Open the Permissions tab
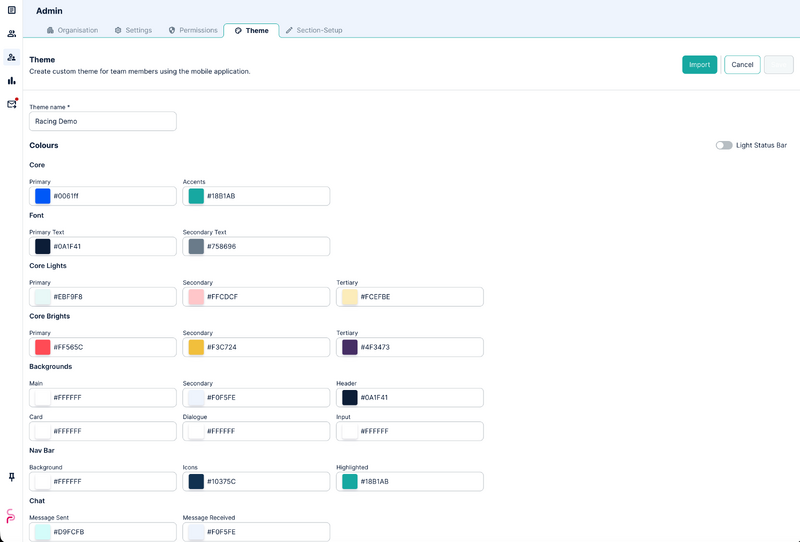Viewport: 800px width, 542px height. coord(193,30)
